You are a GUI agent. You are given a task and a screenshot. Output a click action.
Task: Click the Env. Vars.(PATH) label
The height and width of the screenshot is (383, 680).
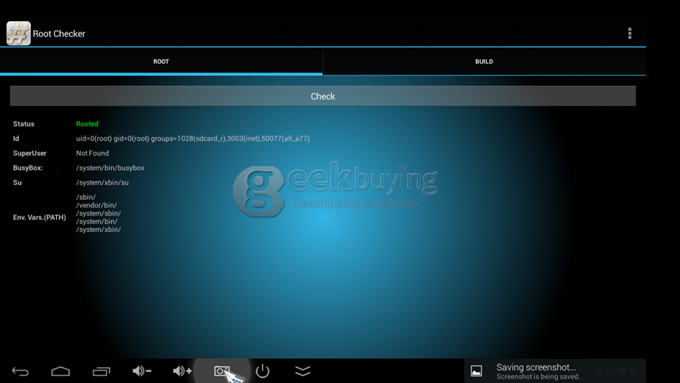[39, 217]
